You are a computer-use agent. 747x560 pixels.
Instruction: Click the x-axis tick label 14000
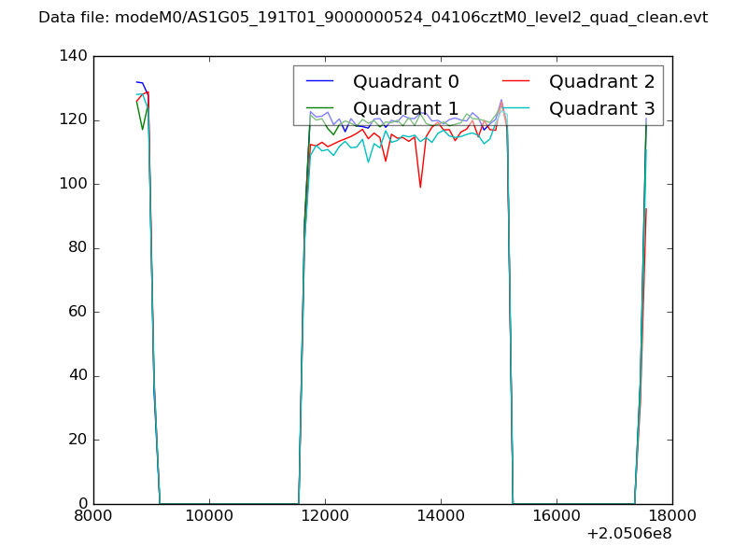pyautogui.click(x=441, y=517)
